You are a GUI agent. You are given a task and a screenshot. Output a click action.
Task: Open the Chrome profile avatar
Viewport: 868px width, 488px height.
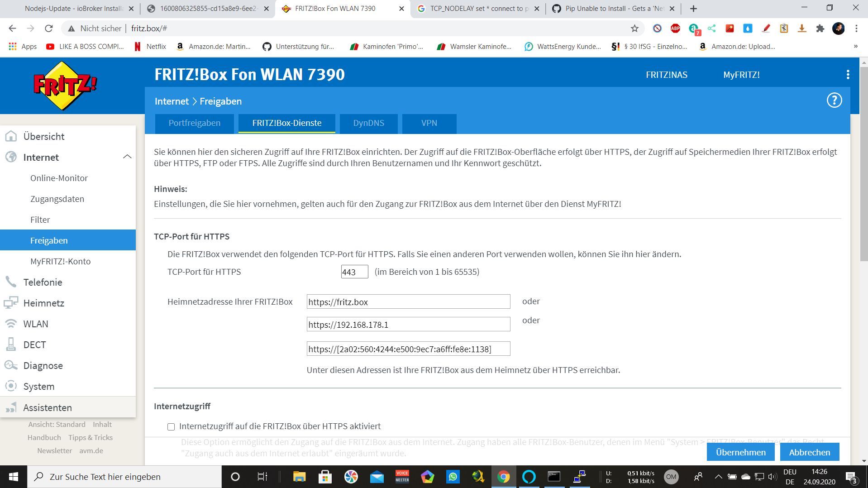coord(838,29)
